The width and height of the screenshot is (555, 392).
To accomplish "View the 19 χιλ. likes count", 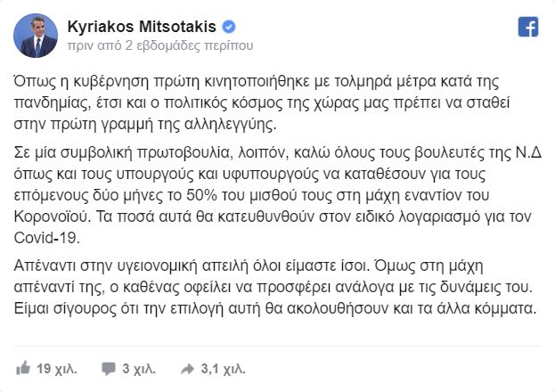I will [57, 369].
